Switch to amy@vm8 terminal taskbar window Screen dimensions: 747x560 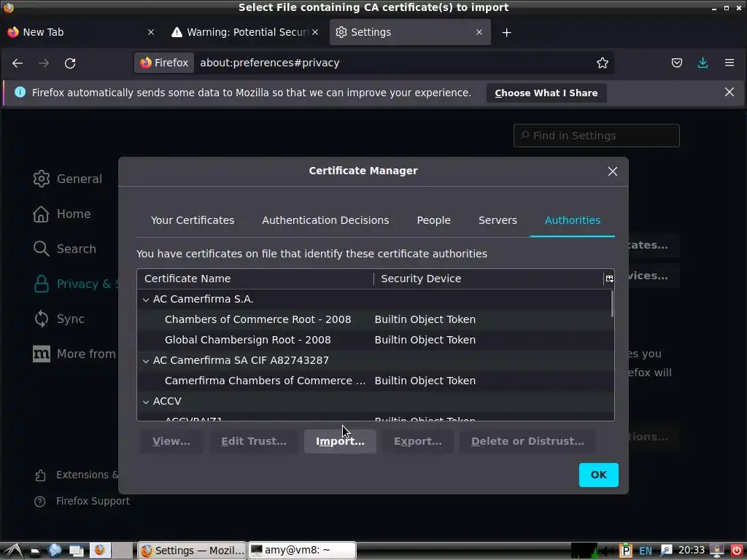[302, 551]
